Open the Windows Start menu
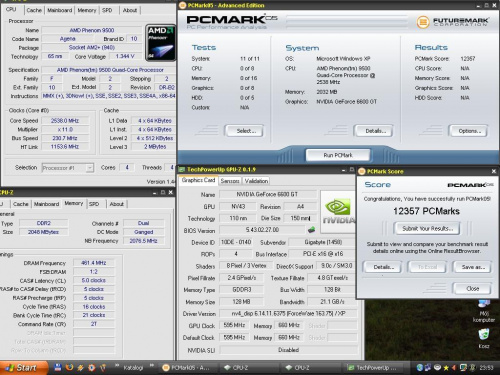 pos(23,367)
